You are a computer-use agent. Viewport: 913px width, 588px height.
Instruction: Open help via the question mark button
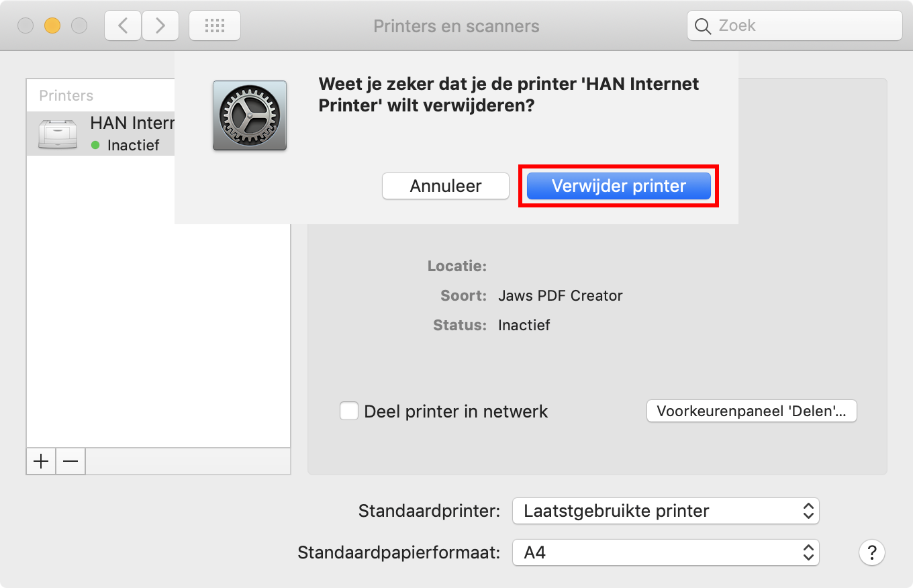[x=871, y=552]
